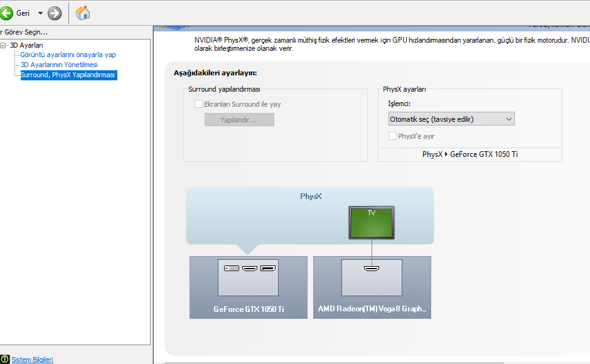Click the PhysX diagram title label
Screen dimensions: 590x364
click(311, 196)
